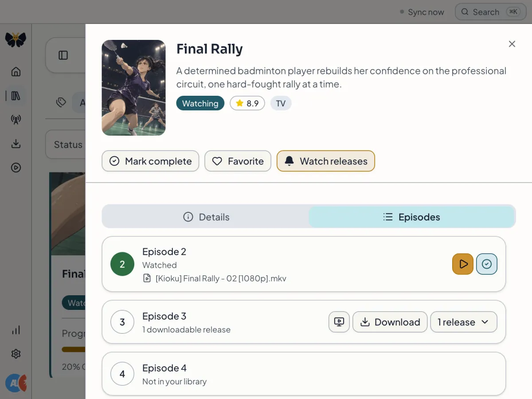Viewport: 532px width, 399px height.
Task: Click the Episode 4 title
Action: 164,368
